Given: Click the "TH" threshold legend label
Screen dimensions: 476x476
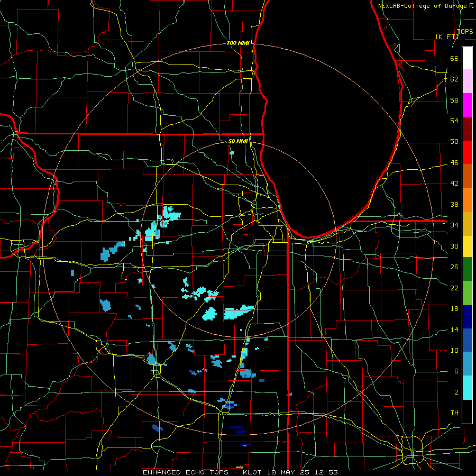Looking at the screenshot, I should point(454,413).
